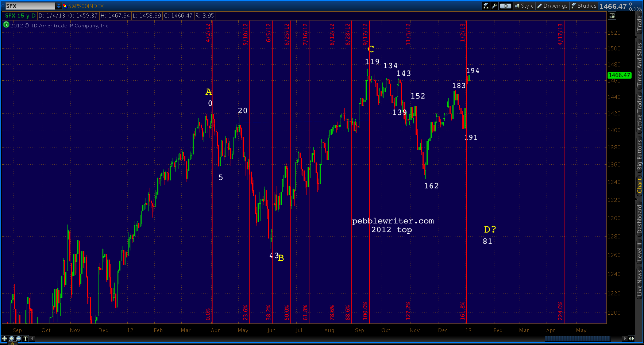Click the bottom-right zoom-to-fit arrows icon
644x345 pixels.
[631, 338]
